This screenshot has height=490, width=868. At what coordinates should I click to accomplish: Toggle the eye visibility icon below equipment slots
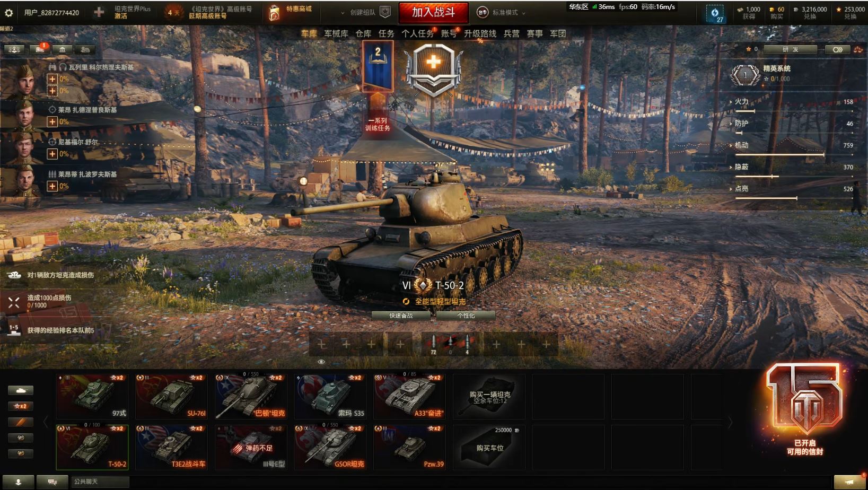(321, 362)
